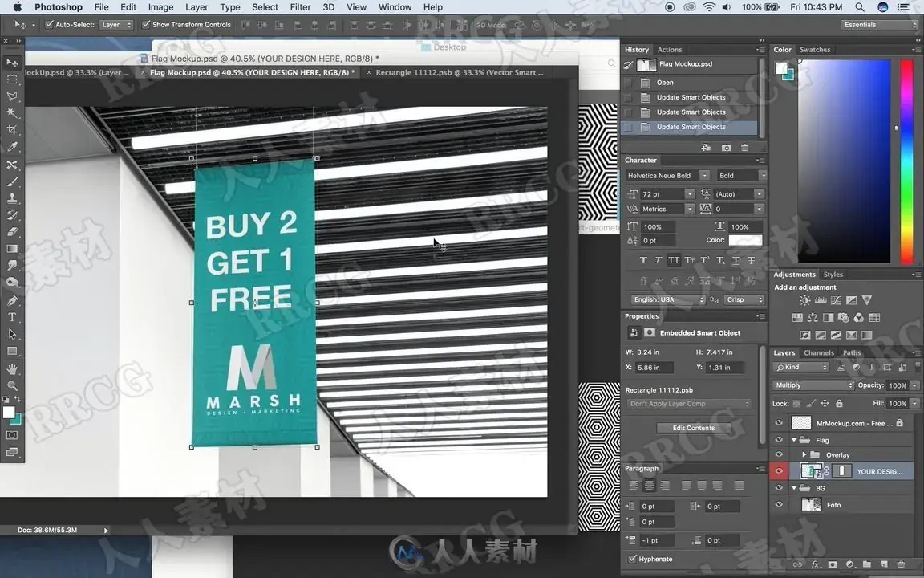Hide the Foto layer
This screenshot has height=578, width=924.
point(779,505)
